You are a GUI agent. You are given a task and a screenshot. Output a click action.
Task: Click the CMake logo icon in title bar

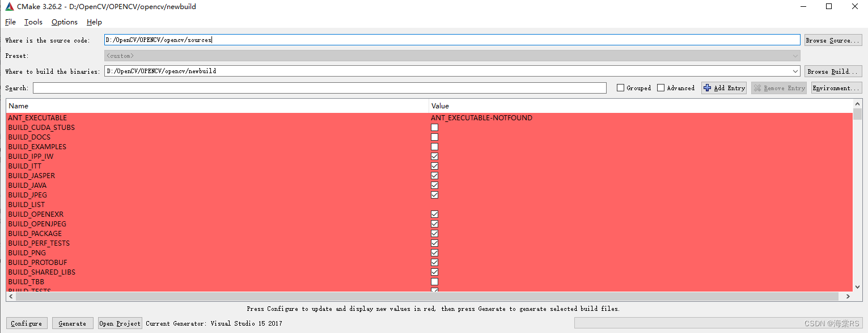(10, 7)
